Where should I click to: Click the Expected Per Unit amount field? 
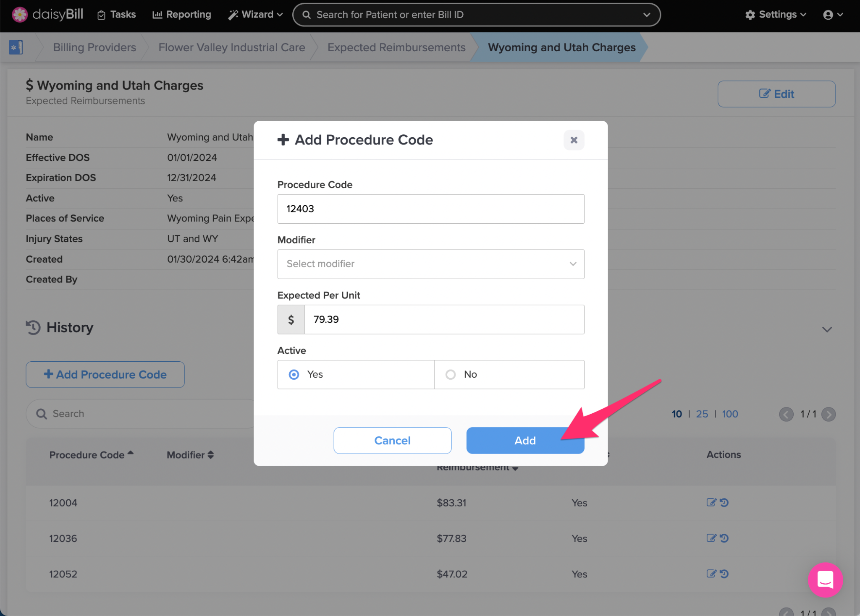tap(443, 319)
